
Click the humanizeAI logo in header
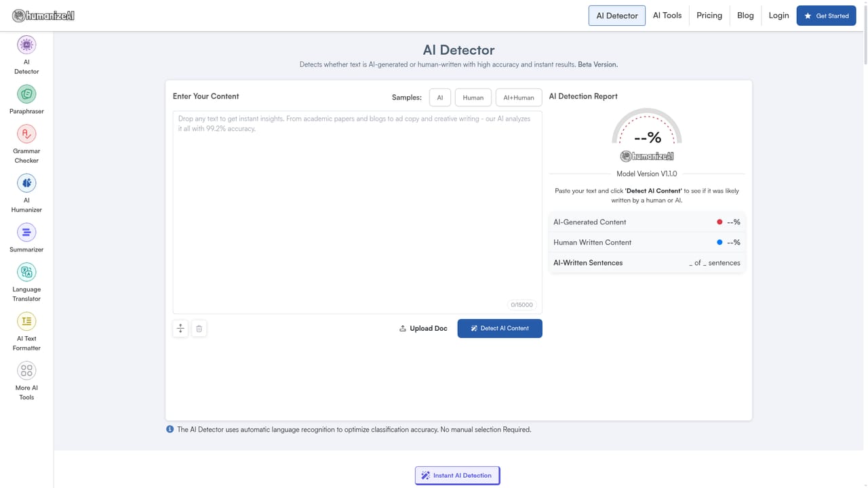43,16
